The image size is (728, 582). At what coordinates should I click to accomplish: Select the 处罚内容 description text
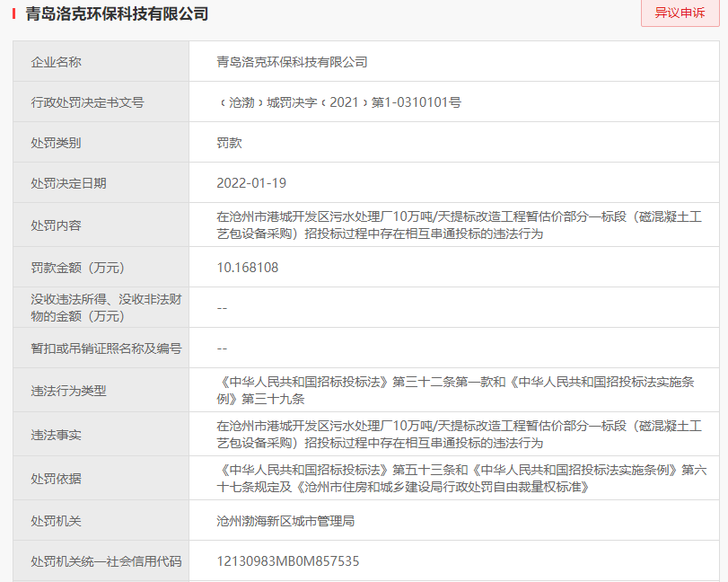[460, 225]
